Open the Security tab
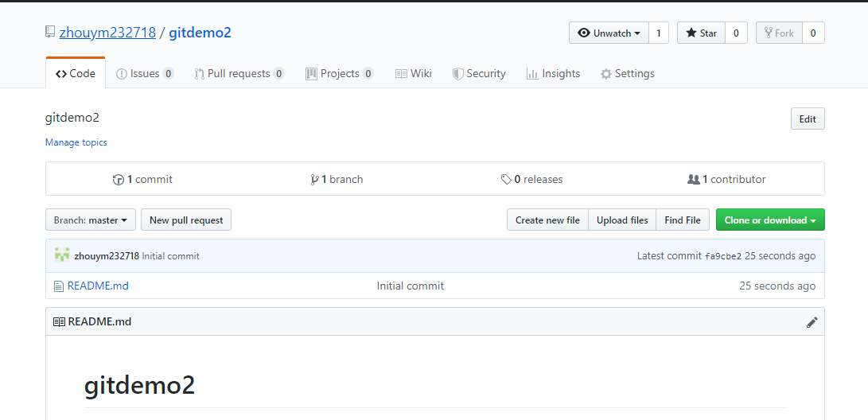 (479, 74)
